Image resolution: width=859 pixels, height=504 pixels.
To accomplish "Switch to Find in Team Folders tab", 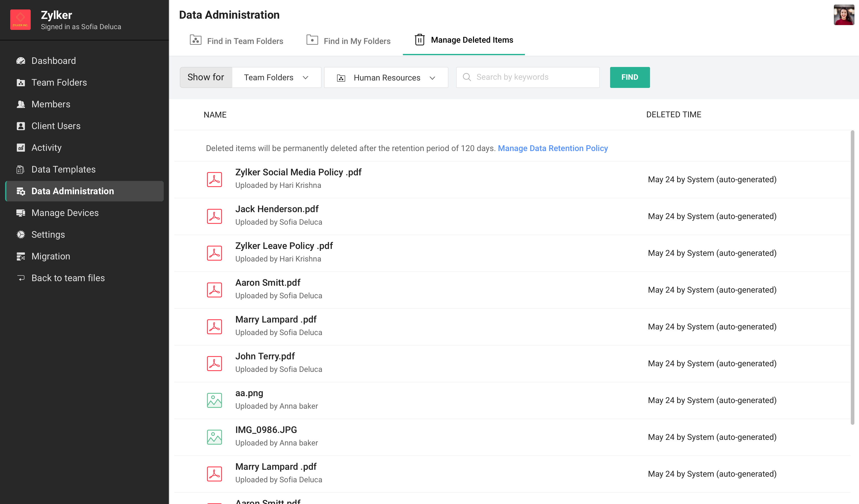I will pyautogui.click(x=237, y=41).
